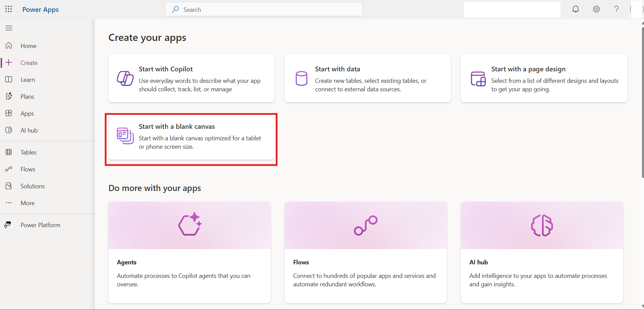Open the Learn section
The width and height of the screenshot is (644, 310).
pos(27,79)
